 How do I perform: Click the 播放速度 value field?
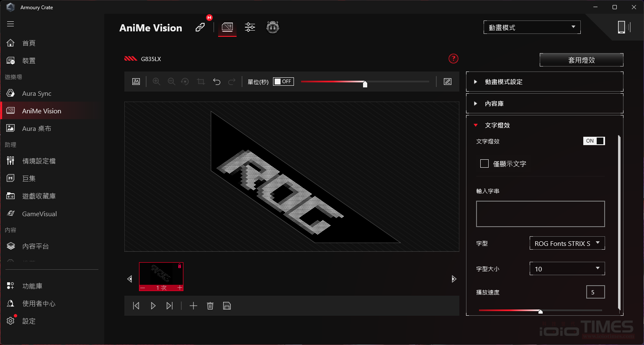point(595,292)
